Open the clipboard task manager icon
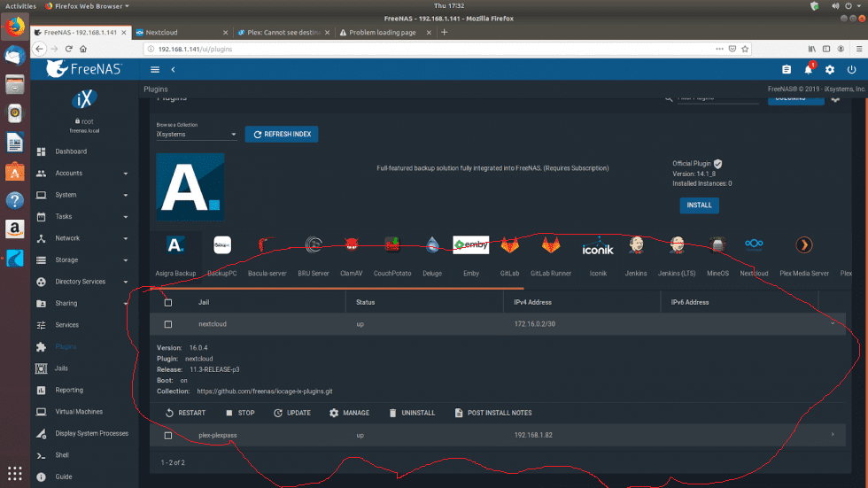Viewport: 868px width, 488px height. (787, 70)
